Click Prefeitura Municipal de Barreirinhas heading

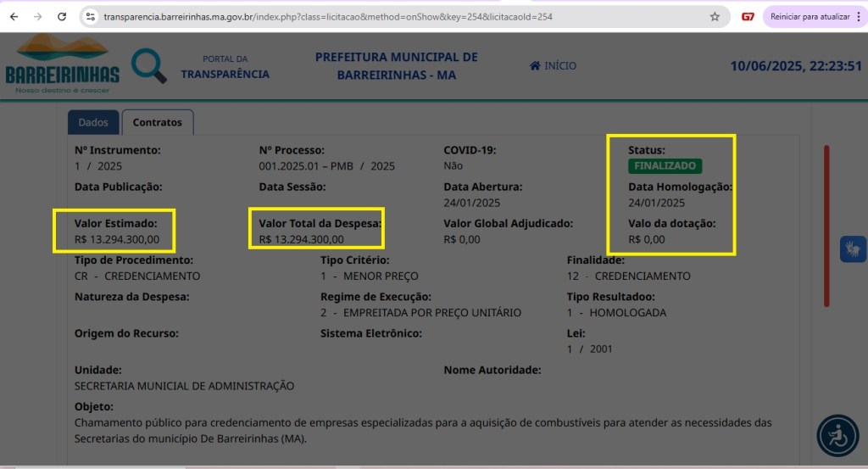[396, 66]
